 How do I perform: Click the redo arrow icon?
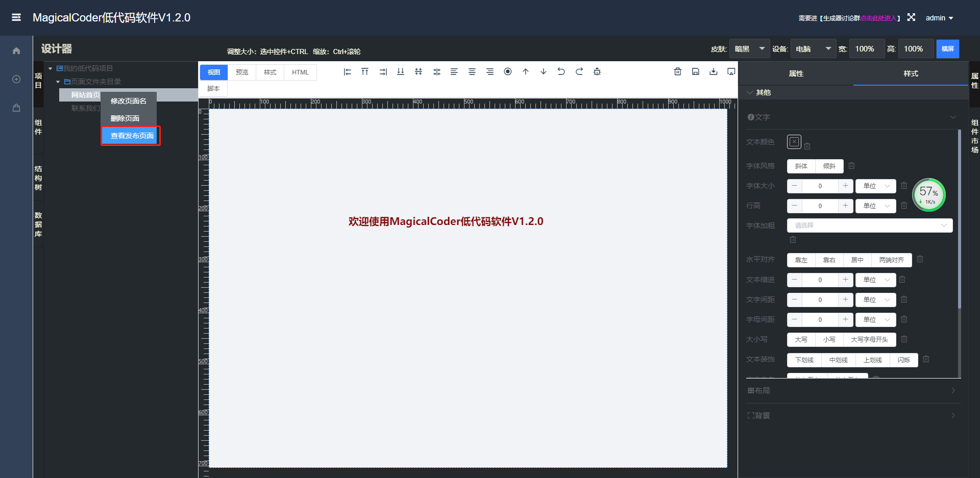click(579, 71)
